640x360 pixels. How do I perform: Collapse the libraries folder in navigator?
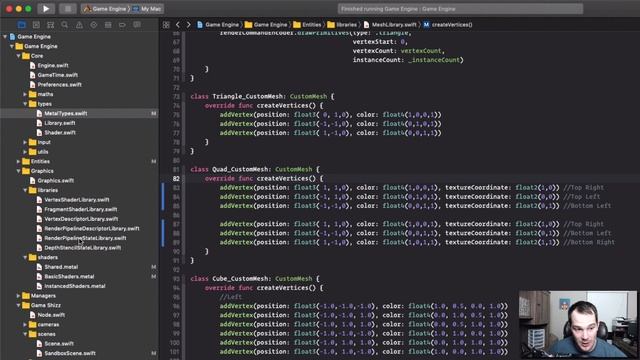point(25,190)
